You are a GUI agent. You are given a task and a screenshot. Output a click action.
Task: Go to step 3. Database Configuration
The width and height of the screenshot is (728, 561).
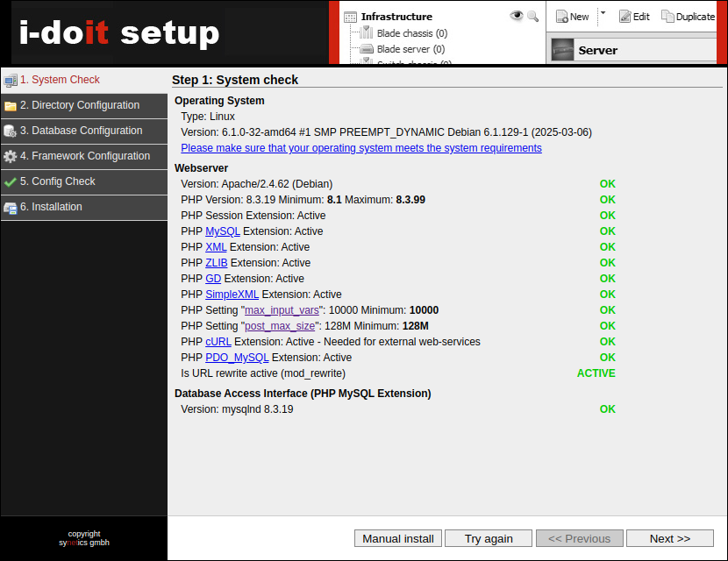point(84,131)
